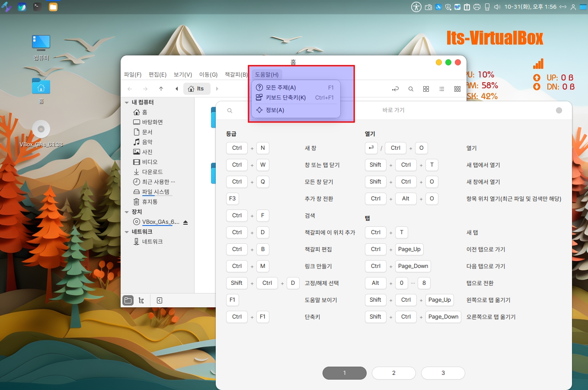Open the screenshot camera icon in top panel
Image resolution: width=588 pixels, height=390 pixels.
pos(428,7)
